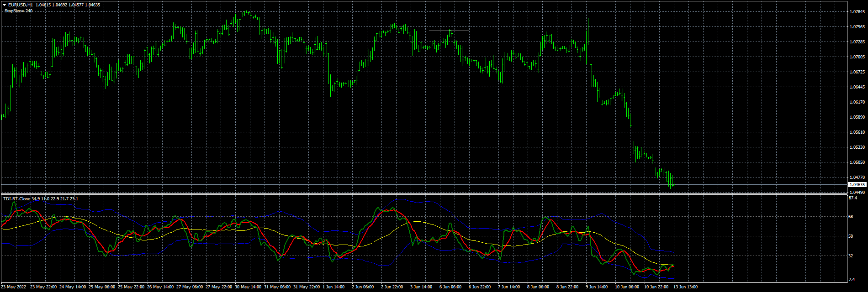Click the 6 Jun 22:00 time label
The image size is (868, 292).
480,287
